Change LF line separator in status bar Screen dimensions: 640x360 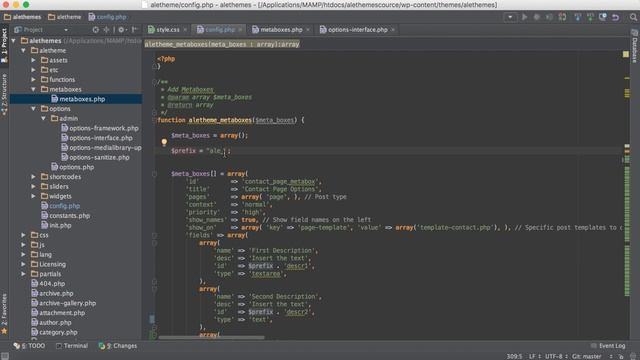[534, 356]
